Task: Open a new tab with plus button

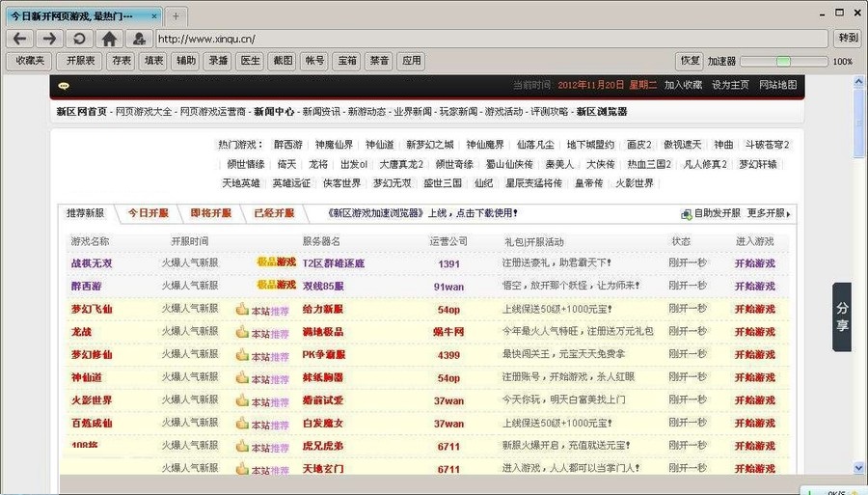Action: (x=176, y=16)
